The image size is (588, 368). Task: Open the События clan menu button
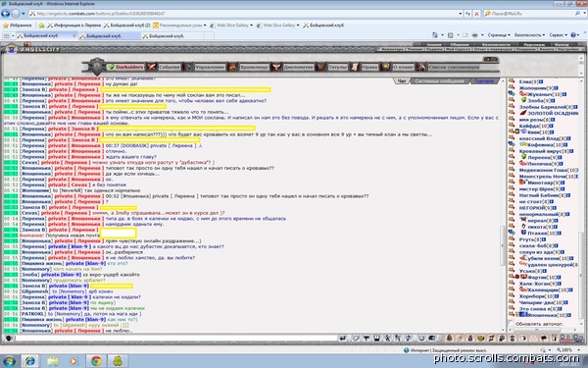(x=169, y=67)
